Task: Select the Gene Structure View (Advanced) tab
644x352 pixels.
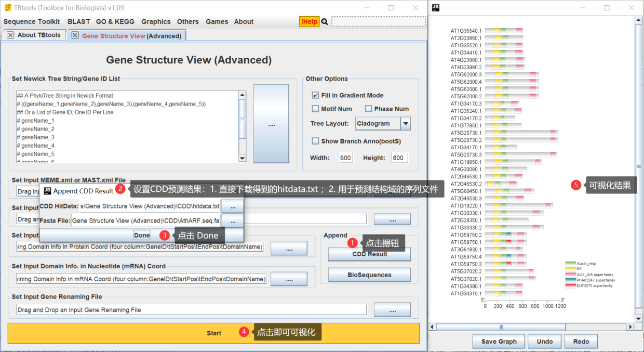Action: tap(131, 36)
